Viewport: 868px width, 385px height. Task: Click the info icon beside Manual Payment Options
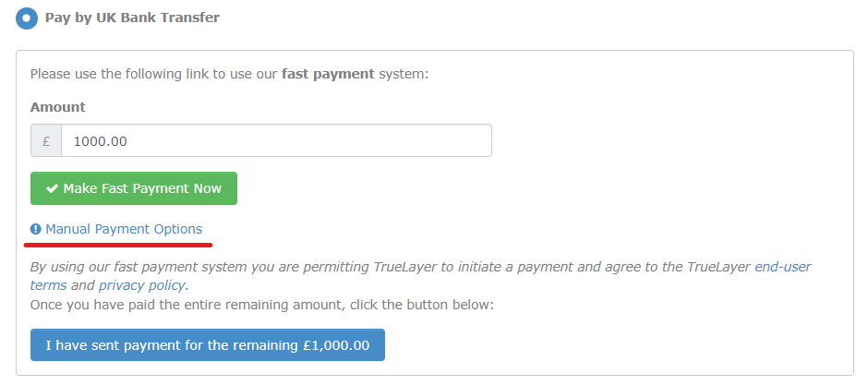point(36,229)
